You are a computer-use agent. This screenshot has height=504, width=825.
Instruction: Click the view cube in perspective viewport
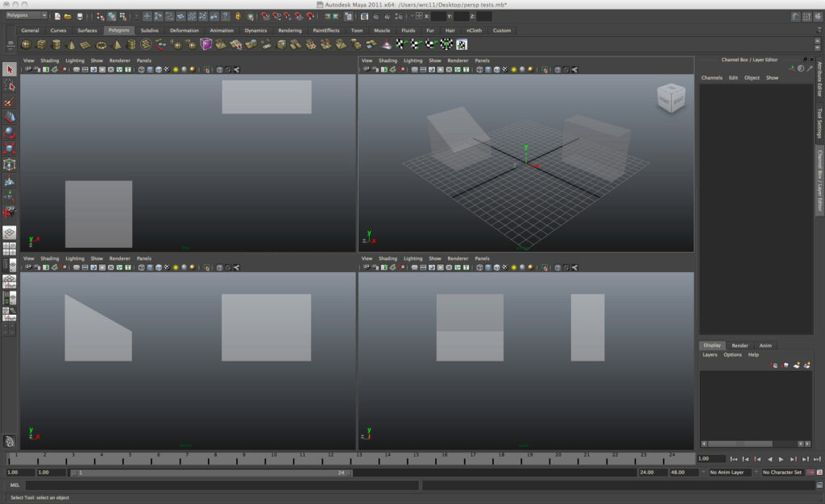click(x=670, y=98)
